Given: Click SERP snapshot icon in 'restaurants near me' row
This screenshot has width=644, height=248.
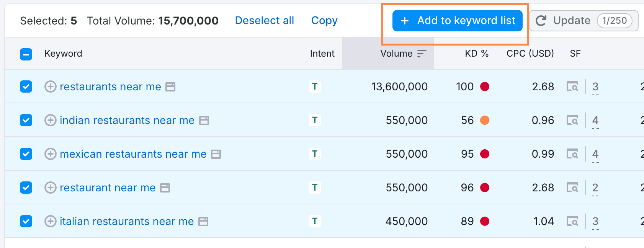Looking at the screenshot, I should (572, 87).
